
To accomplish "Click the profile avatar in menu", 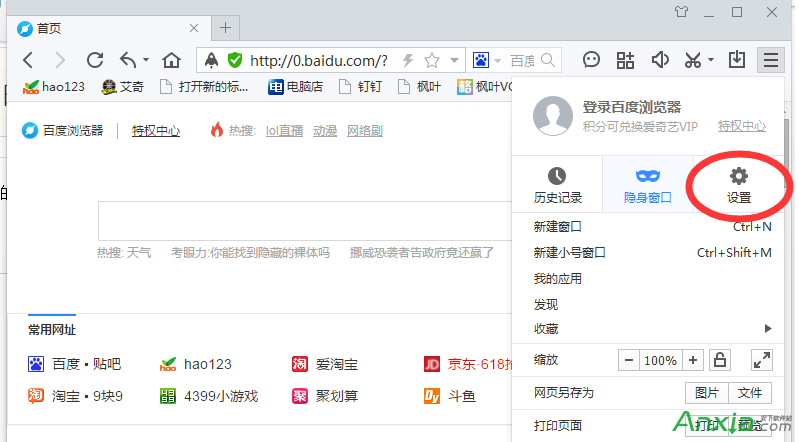I will (553, 116).
